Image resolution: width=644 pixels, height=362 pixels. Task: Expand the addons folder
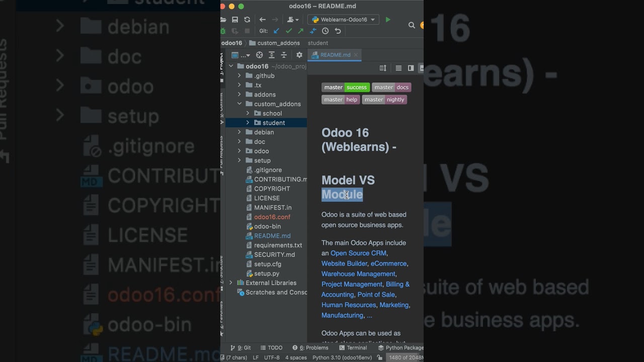[239, 95]
